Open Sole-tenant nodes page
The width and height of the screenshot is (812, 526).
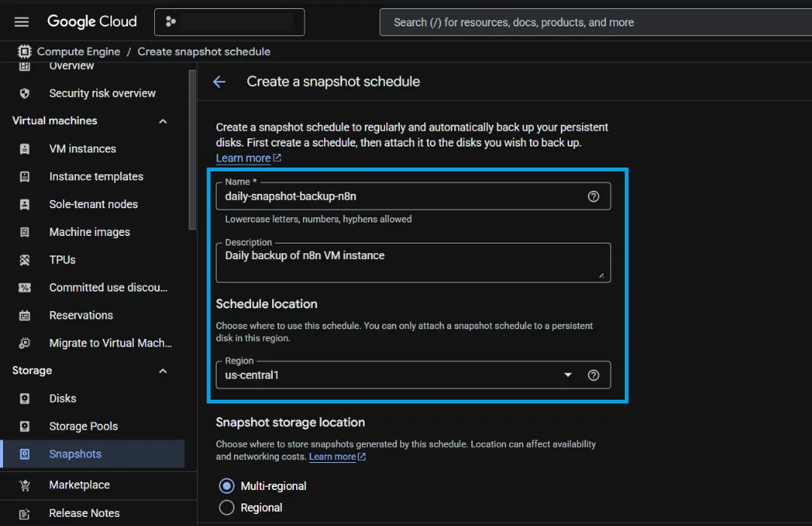tap(94, 204)
